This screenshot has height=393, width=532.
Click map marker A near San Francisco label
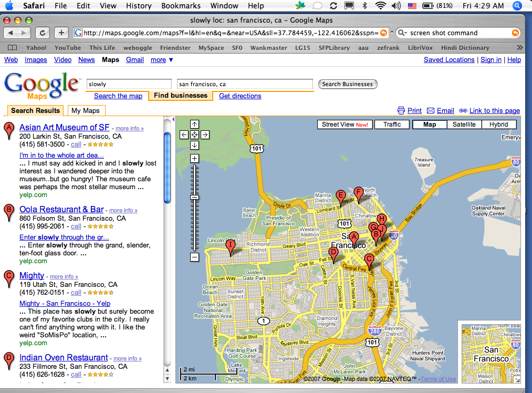(354, 237)
